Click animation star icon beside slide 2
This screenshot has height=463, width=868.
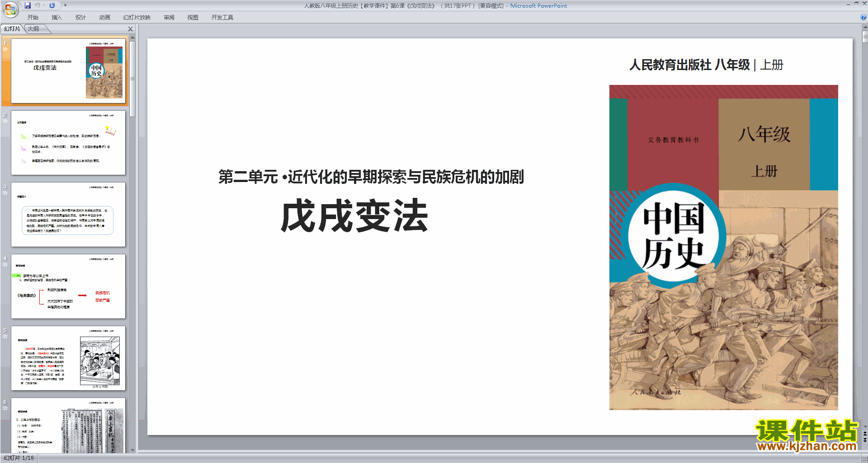tap(5, 121)
